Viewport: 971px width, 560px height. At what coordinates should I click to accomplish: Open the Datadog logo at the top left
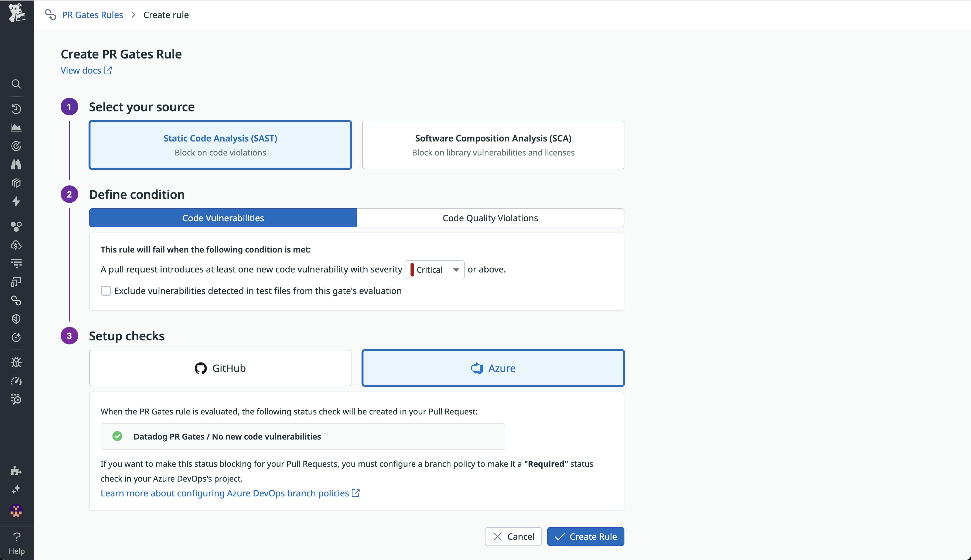coord(16,13)
